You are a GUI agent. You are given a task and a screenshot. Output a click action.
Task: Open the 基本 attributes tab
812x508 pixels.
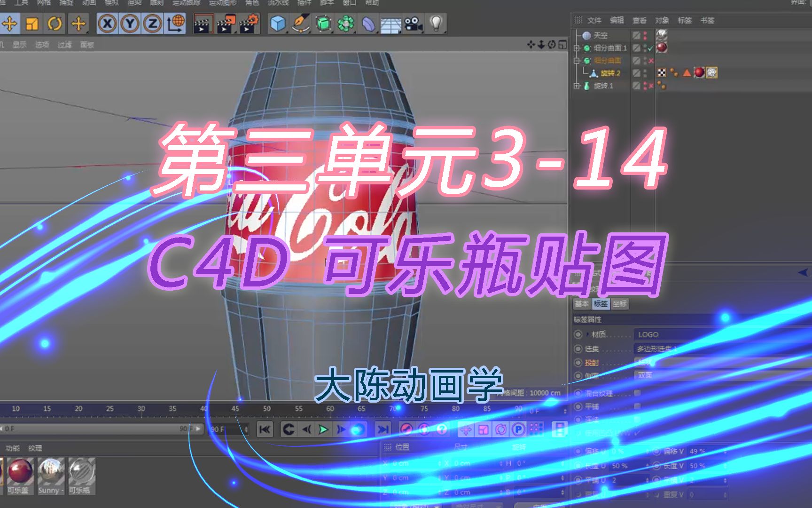coord(582,304)
